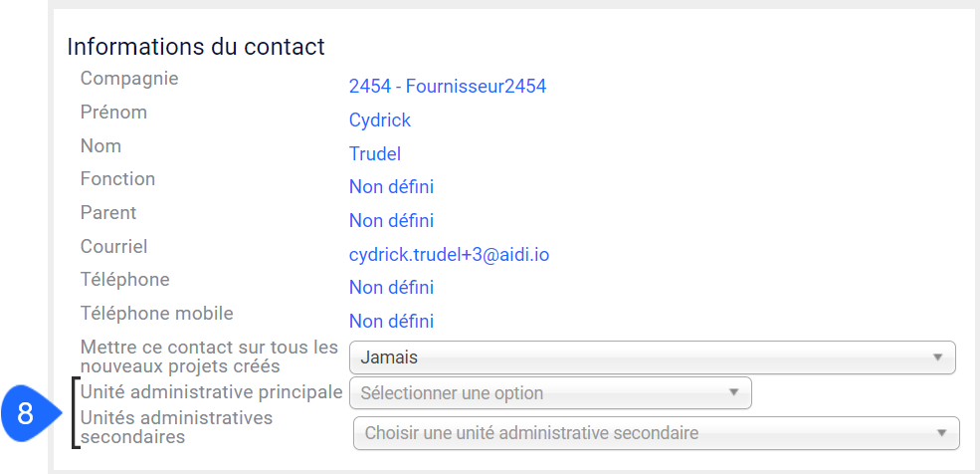Click the Compagnie field label
This screenshot has width=980, height=474.
coord(129,79)
